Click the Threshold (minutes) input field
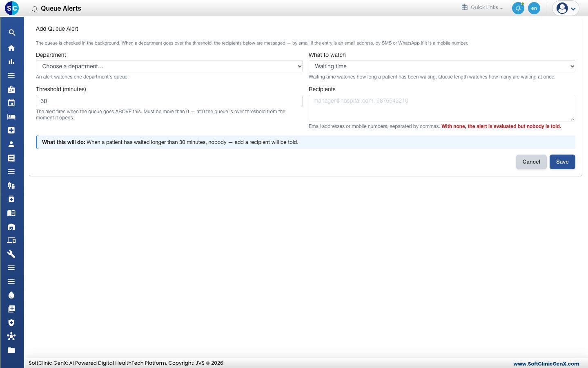Screen dimensions: 588x368 pyautogui.click(x=169, y=101)
